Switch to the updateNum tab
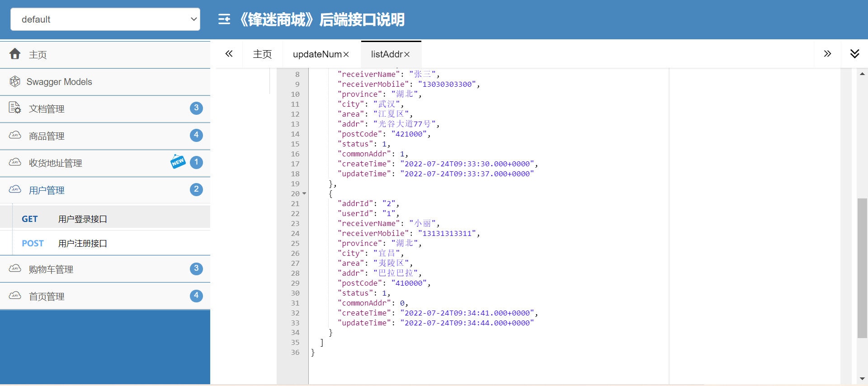Image resolution: width=868 pixels, height=386 pixels. click(x=317, y=54)
